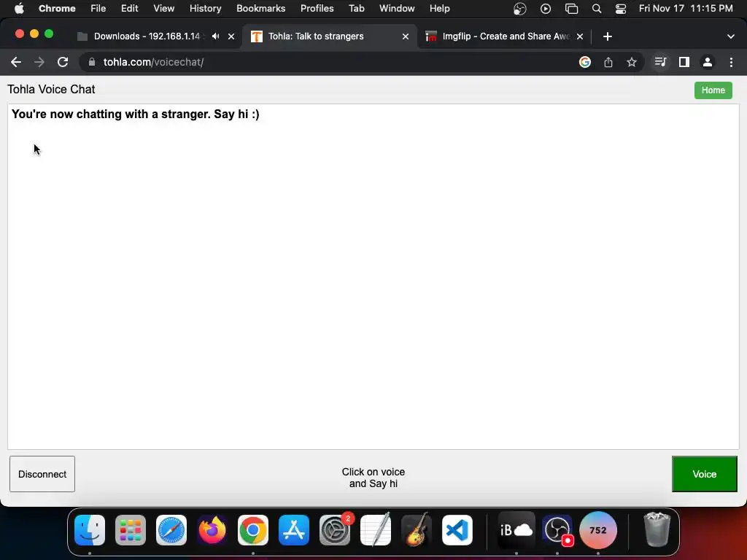This screenshot has height=560, width=747.
Task: Click the lock site info icon
Action: click(92, 62)
